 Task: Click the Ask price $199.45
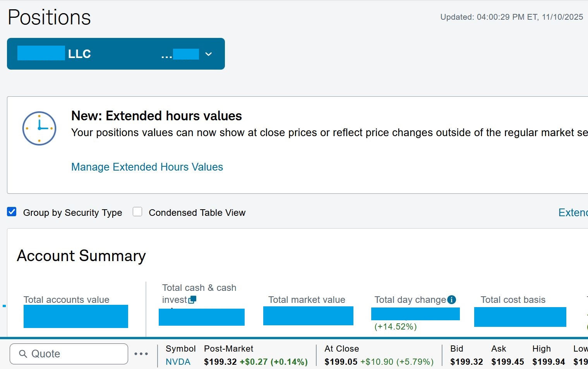(507, 362)
